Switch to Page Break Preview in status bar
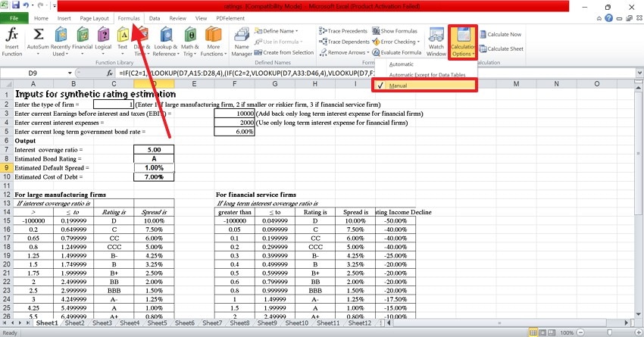 coord(552,332)
